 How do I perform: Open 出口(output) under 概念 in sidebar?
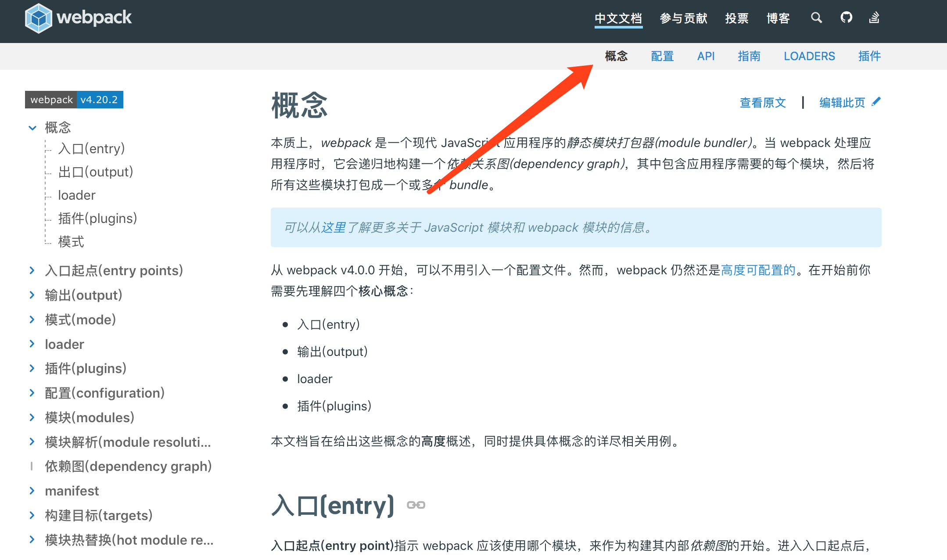[x=96, y=172]
